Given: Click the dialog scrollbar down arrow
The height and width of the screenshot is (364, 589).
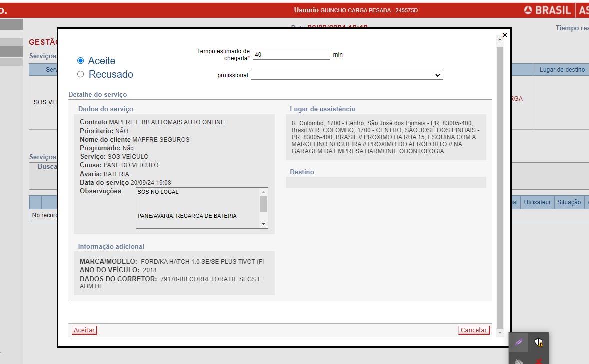Looking at the screenshot, I should 500,332.
